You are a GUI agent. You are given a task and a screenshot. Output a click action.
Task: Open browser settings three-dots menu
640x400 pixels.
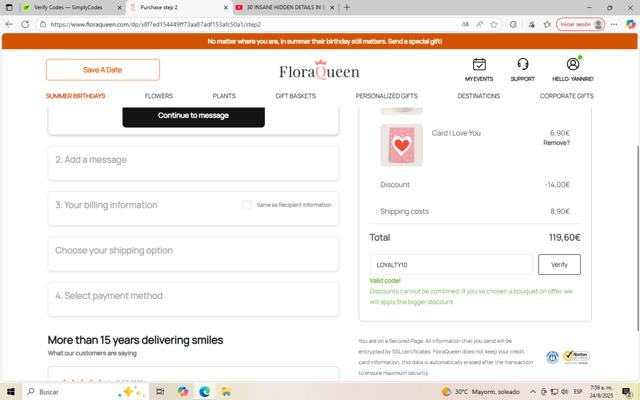coord(614,24)
